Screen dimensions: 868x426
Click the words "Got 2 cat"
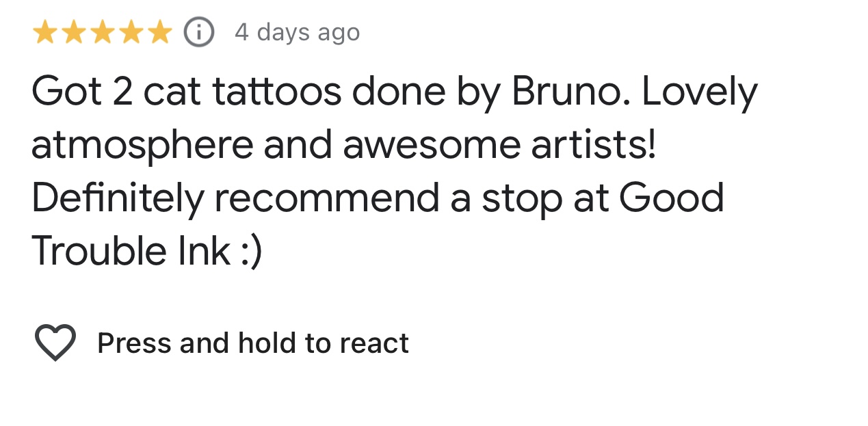point(116,92)
